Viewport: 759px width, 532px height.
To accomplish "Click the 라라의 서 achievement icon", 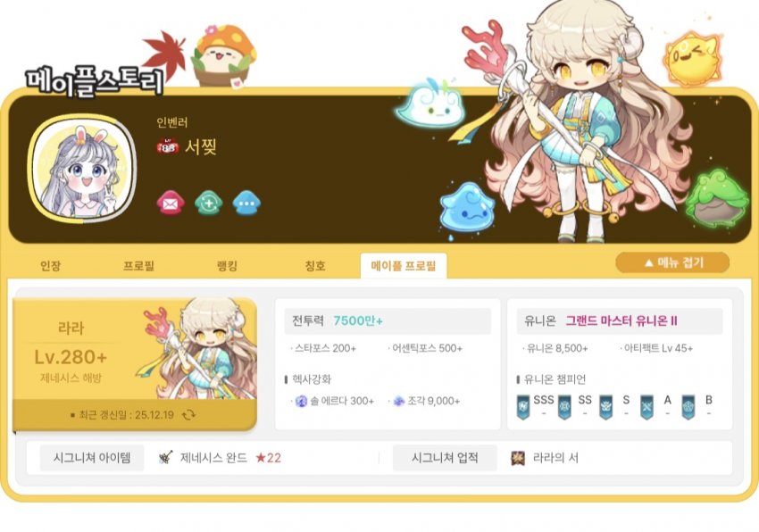I will 518,458.
